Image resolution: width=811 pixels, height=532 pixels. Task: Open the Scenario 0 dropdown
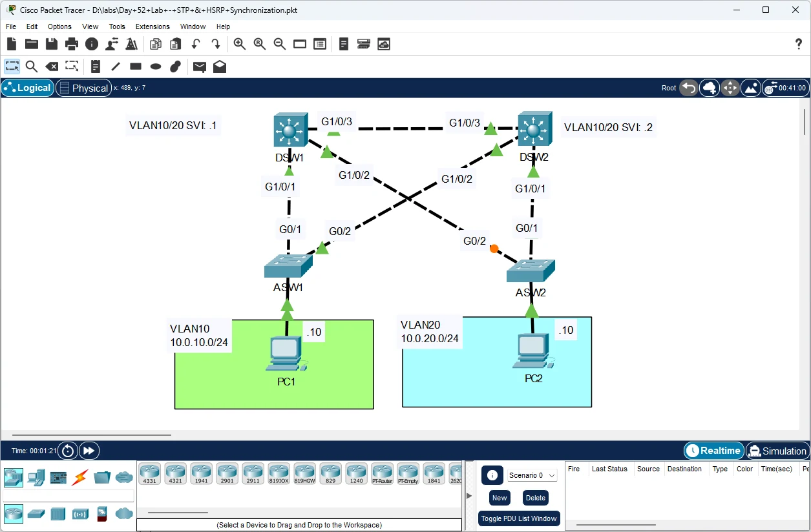[532, 475]
